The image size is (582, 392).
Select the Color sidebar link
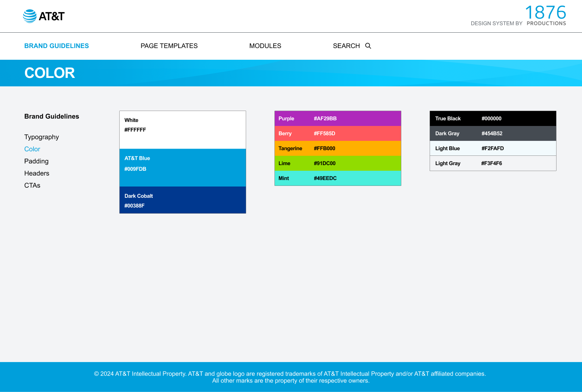32,149
